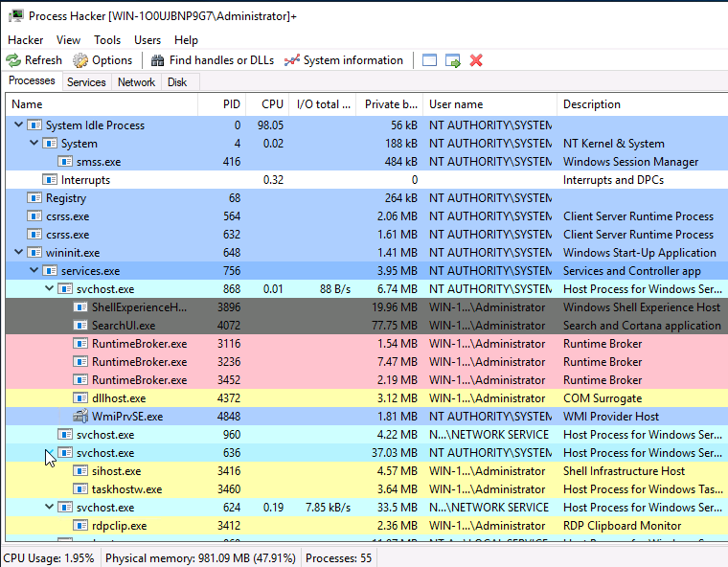Click the ShellExperienceHost process icon
The image size is (728, 567).
[80, 306]
